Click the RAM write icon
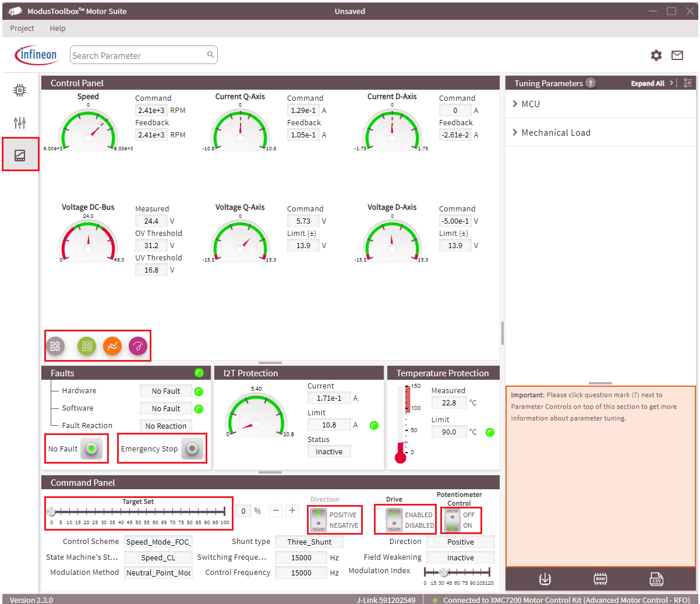Image resolution: width=700 pixels, height=604 pixels. [600, 579]
